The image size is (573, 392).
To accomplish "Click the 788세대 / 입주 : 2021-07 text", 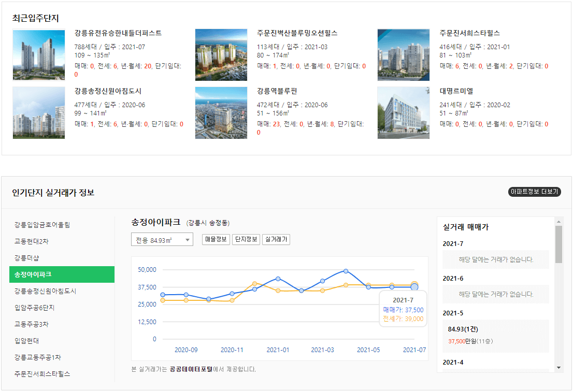I will (110, 47).
